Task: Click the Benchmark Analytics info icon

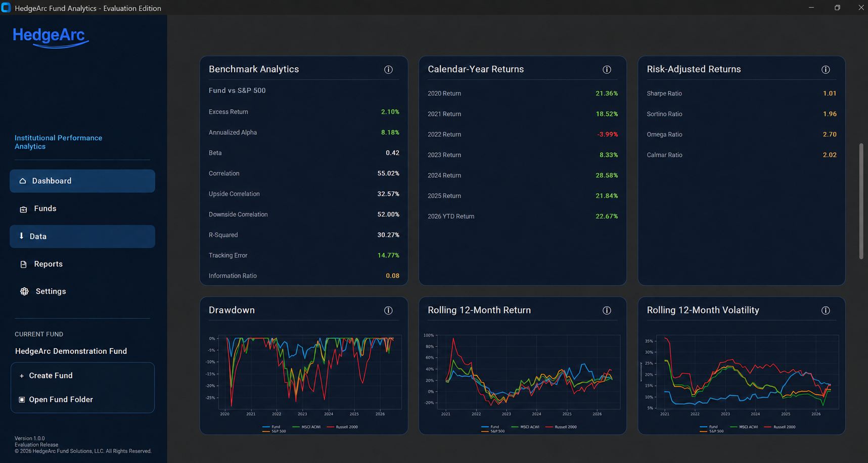Action: tap(388, 70)
